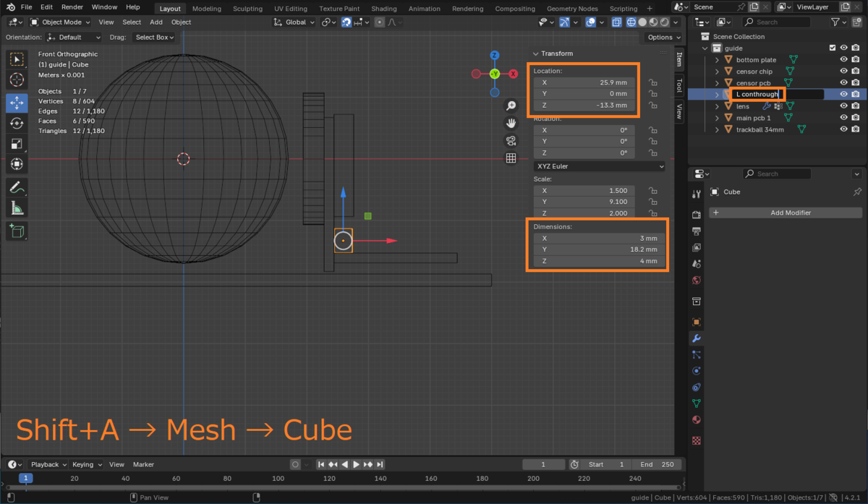Select the Cursor tool
Screen dimensions: 868x504
pyautogui.click(x=17, y=80)
